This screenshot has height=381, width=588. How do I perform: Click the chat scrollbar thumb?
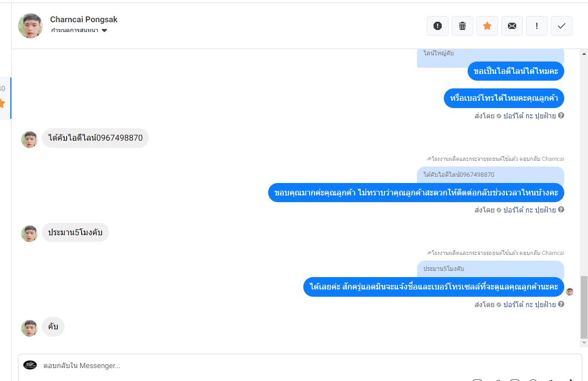point(584,307)
